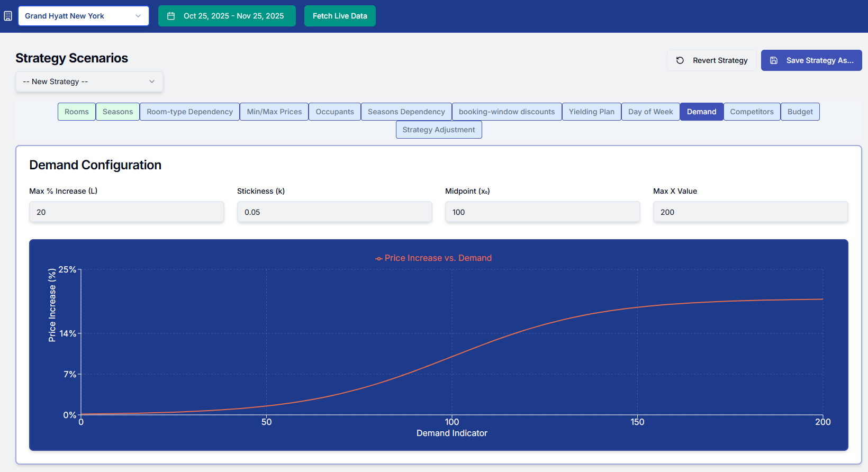This screenshot has width=868, height=472.
Task: Open the Min/Max Prices tab
Action: (274, 112)
